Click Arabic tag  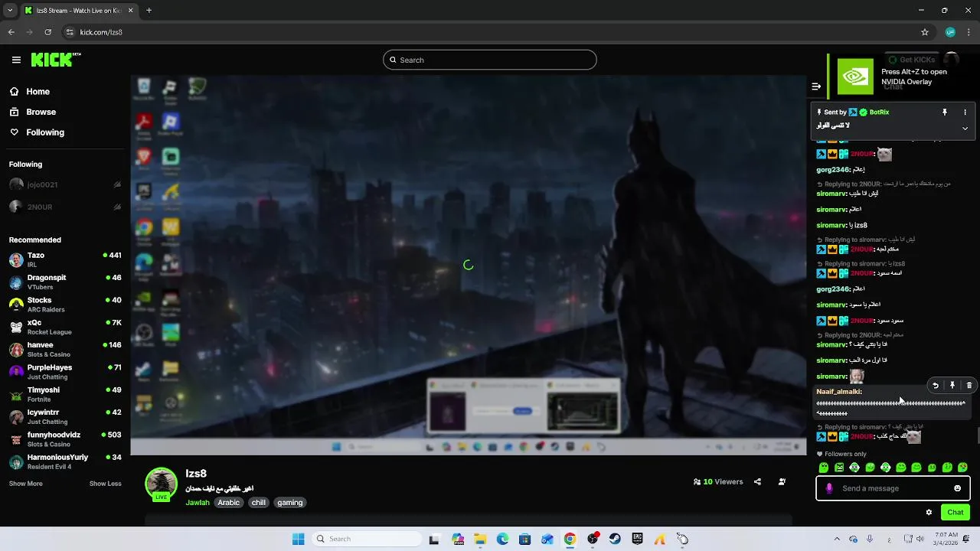[228, 503]
